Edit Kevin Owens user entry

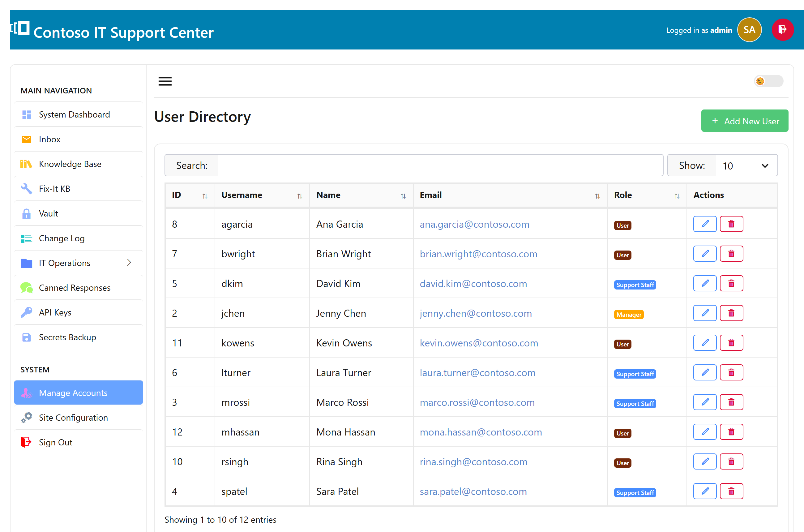[705, 343]
